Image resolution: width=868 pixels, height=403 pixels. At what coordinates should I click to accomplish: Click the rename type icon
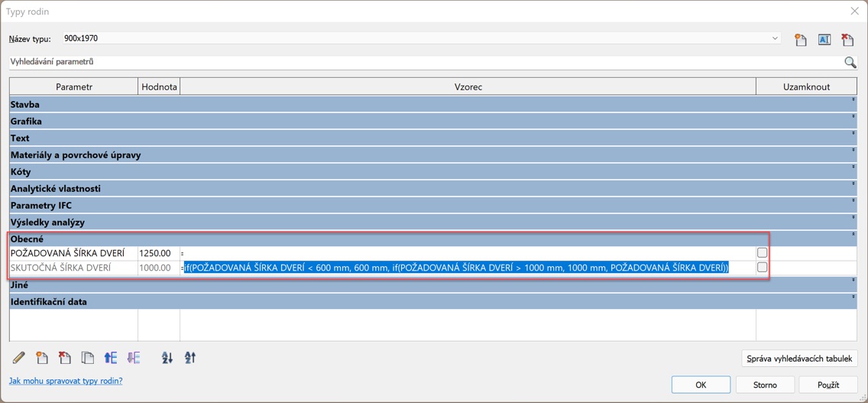824,40
